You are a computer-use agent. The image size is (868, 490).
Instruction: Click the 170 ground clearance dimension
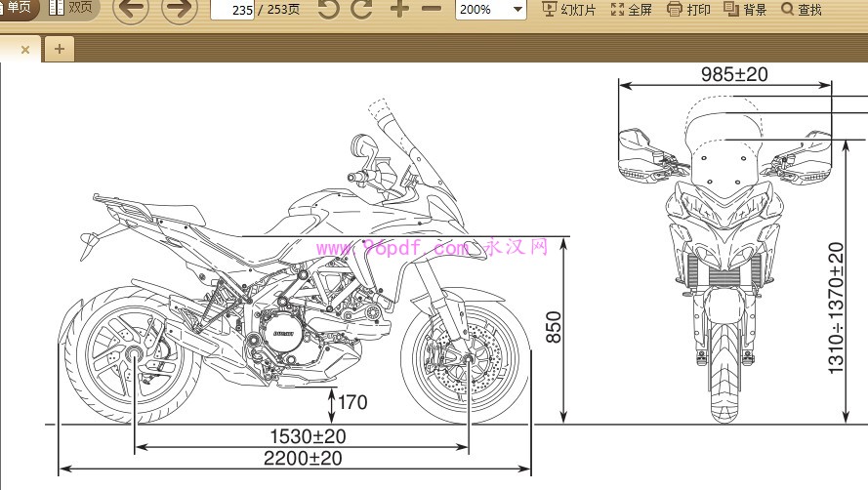pos(352,402)
